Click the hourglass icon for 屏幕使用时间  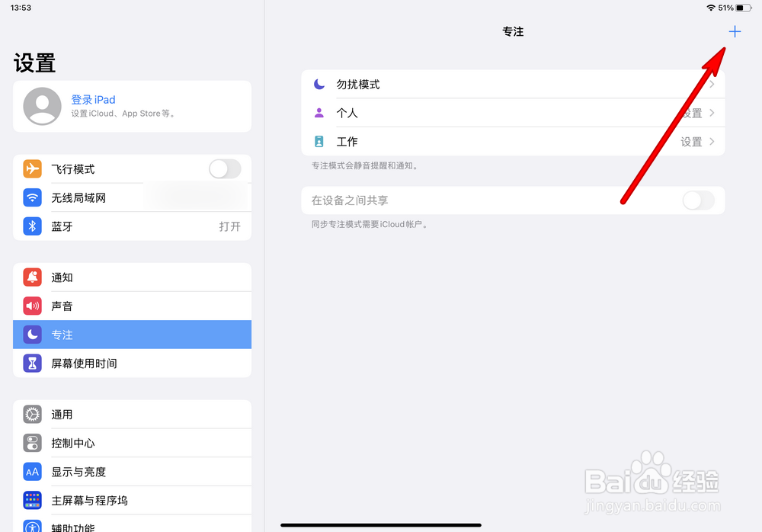tap(32, 364)
